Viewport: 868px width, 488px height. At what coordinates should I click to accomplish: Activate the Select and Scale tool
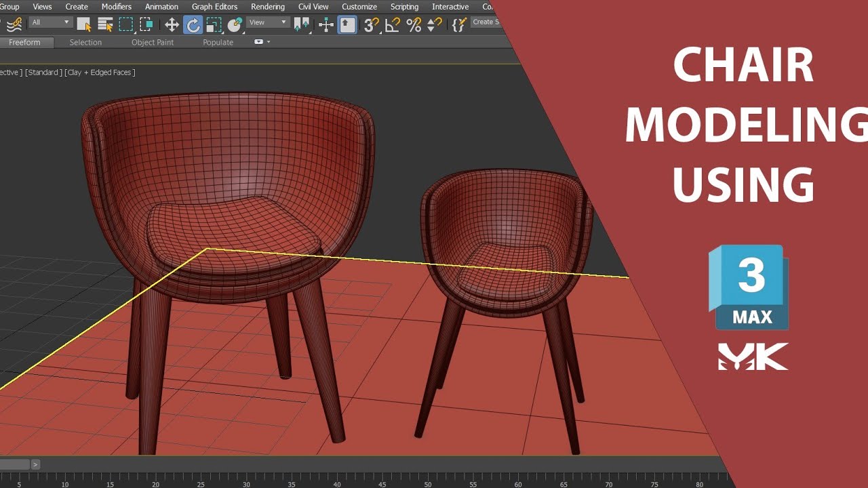coord(214,25)
